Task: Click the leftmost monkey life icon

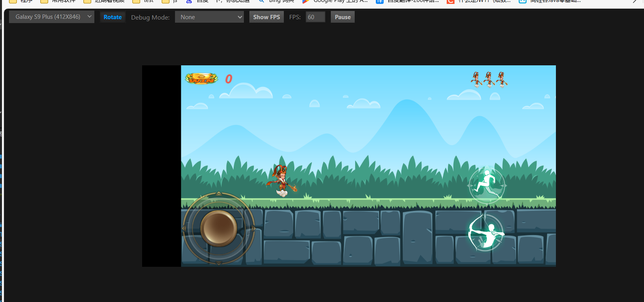Action: [476, 79]
